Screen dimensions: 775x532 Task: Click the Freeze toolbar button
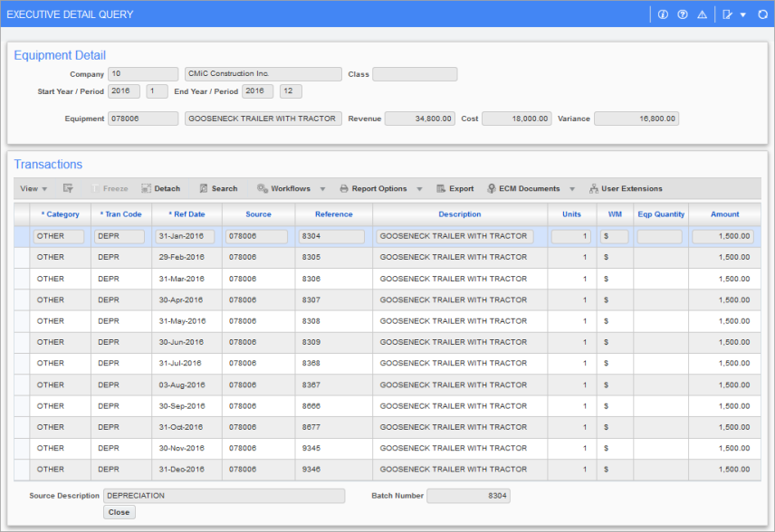coord(110,189)
